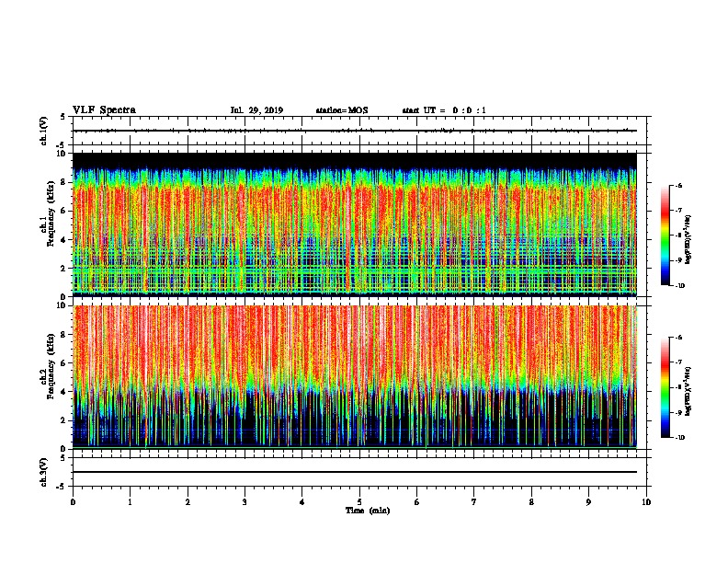Click the ch.3 flat voltage trace panel
The height and width of the screenshot is (563, 728).
(x=359, y=472)
